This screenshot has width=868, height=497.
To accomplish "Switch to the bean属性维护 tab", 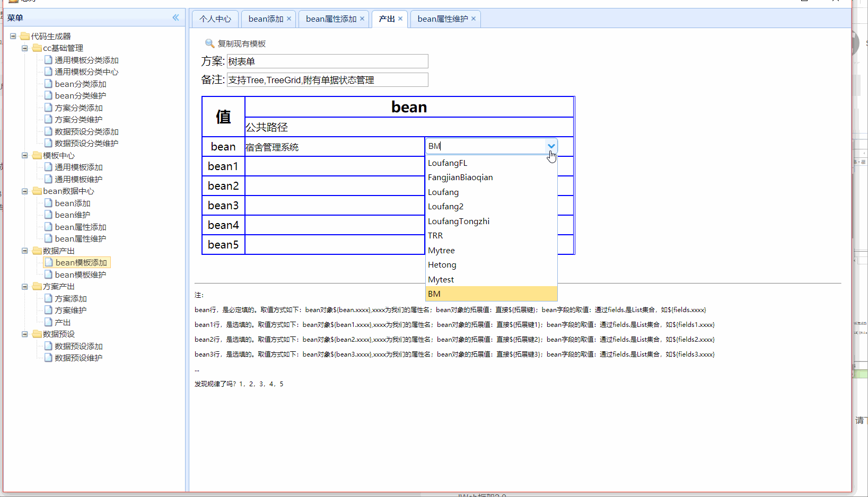I will pos(443,19).
